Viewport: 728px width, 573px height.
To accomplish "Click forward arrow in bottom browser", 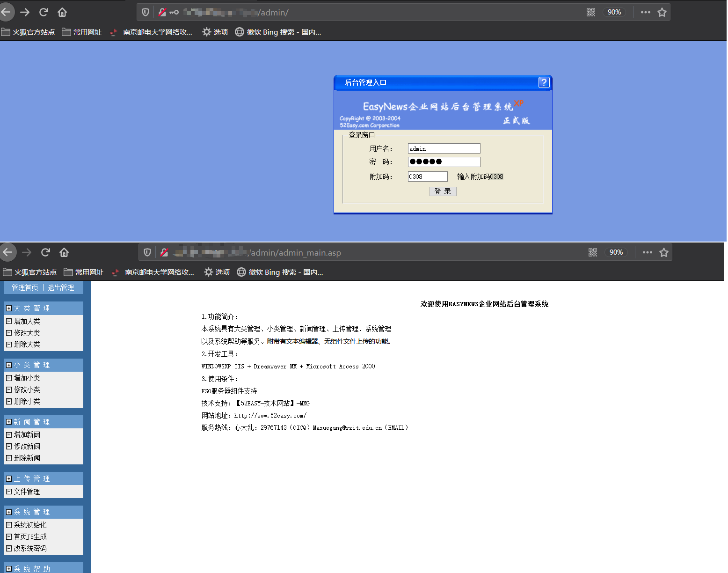I will click(27, 252).
